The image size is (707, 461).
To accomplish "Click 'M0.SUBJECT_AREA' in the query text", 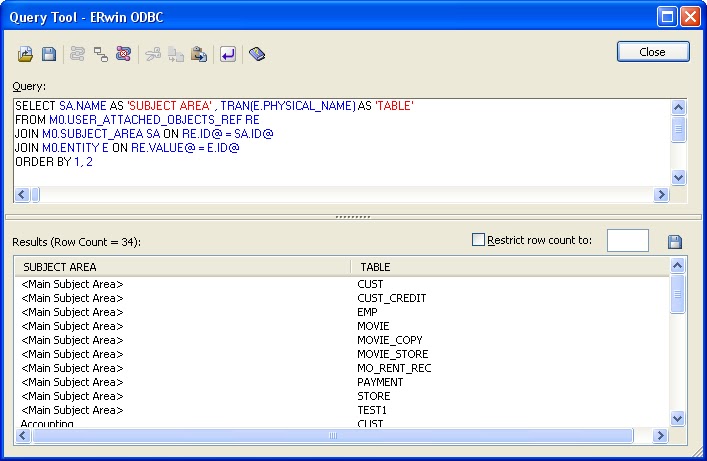I will click(93, 134).
